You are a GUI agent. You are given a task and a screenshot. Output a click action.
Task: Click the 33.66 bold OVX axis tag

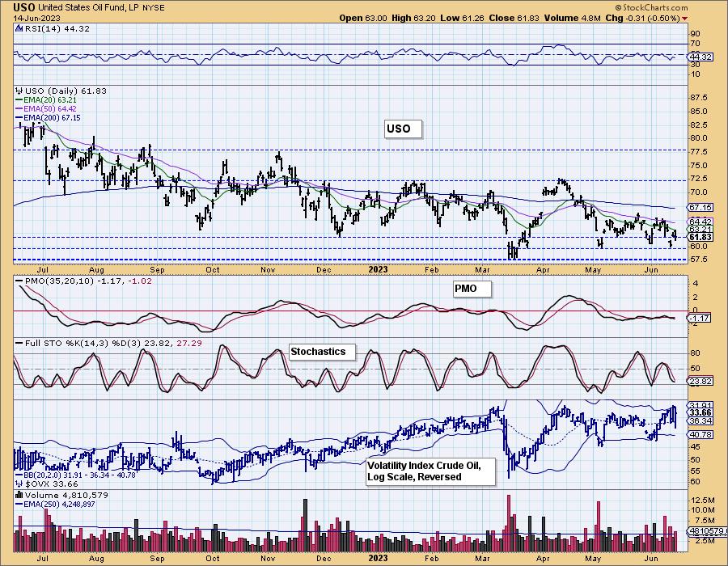point(700,412)
